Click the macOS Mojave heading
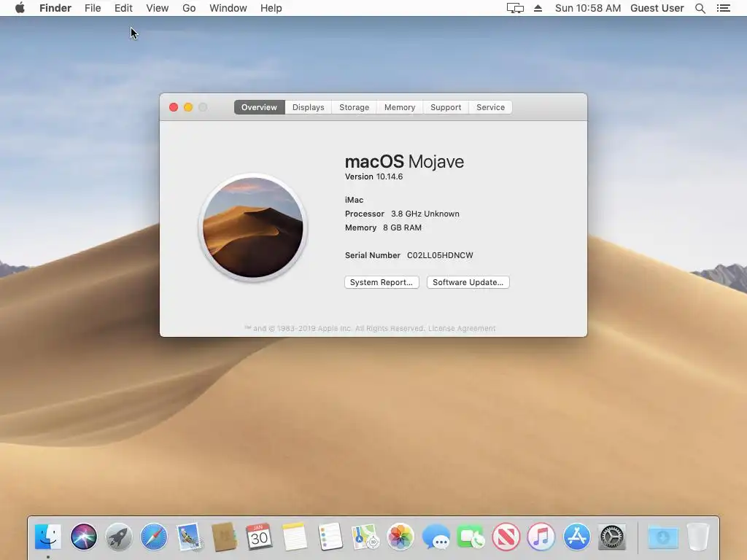 tap(404, 162)
